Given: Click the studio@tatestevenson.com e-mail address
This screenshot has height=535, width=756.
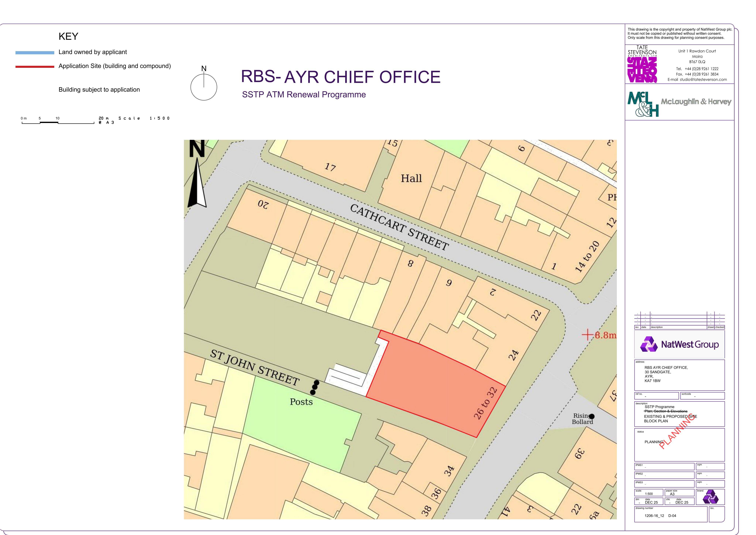Looking at the screenshot, I should [703, 79].
